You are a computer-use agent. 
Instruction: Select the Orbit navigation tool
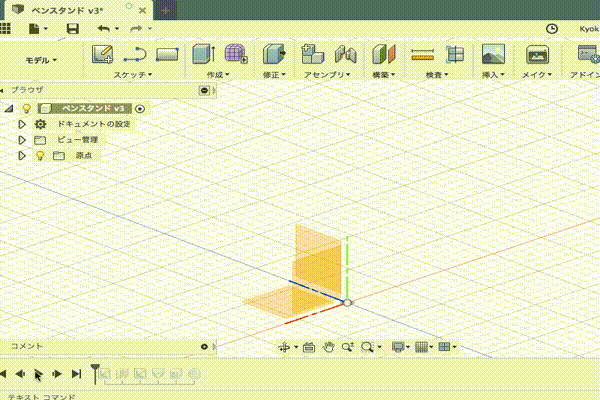(x=284, y=347)
